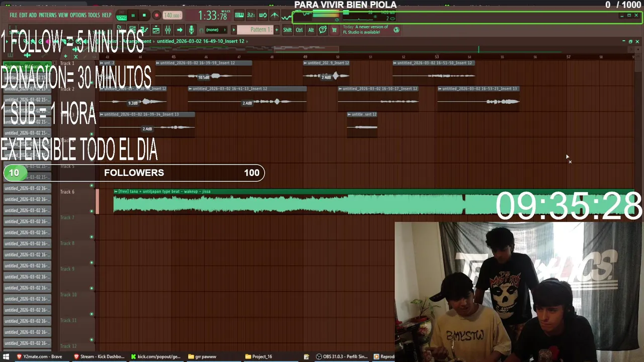Screen dimensions: 644x362
Task: Open the FILE menu
Action: [14, 15]
